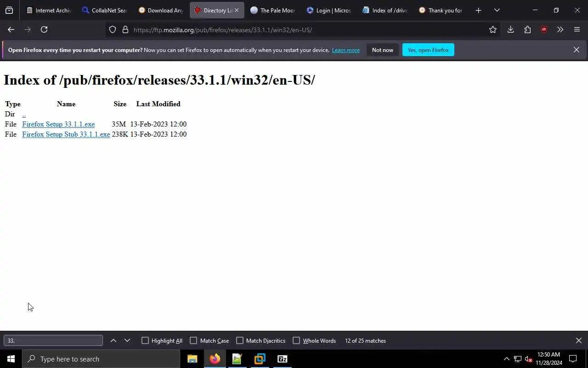Open File Explorer from taskbar
This screenshot has height=368, width=588.
[192, 359]
